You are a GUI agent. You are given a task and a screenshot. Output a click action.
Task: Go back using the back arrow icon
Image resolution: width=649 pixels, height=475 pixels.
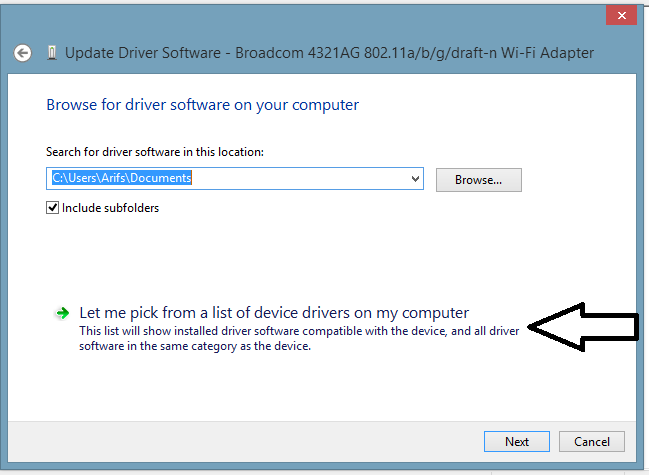(22, 53)
